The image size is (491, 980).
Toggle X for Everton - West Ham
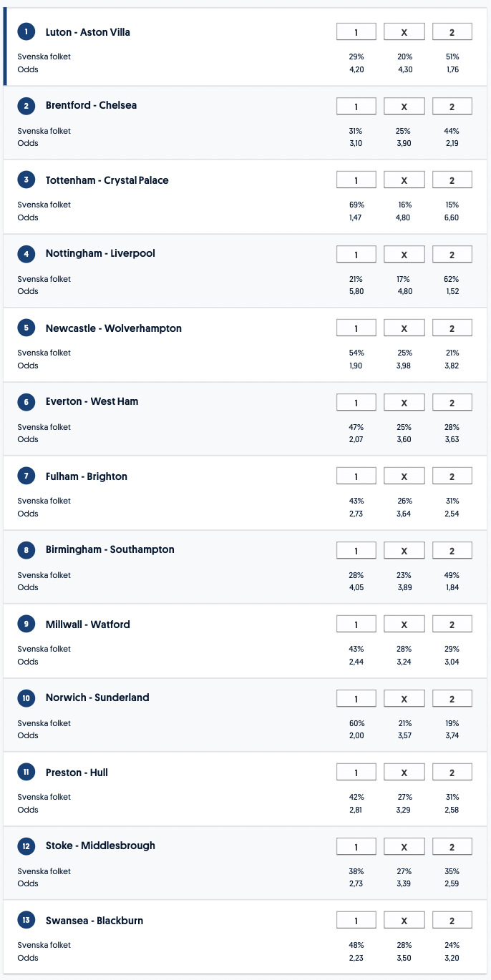click(404, 402)
